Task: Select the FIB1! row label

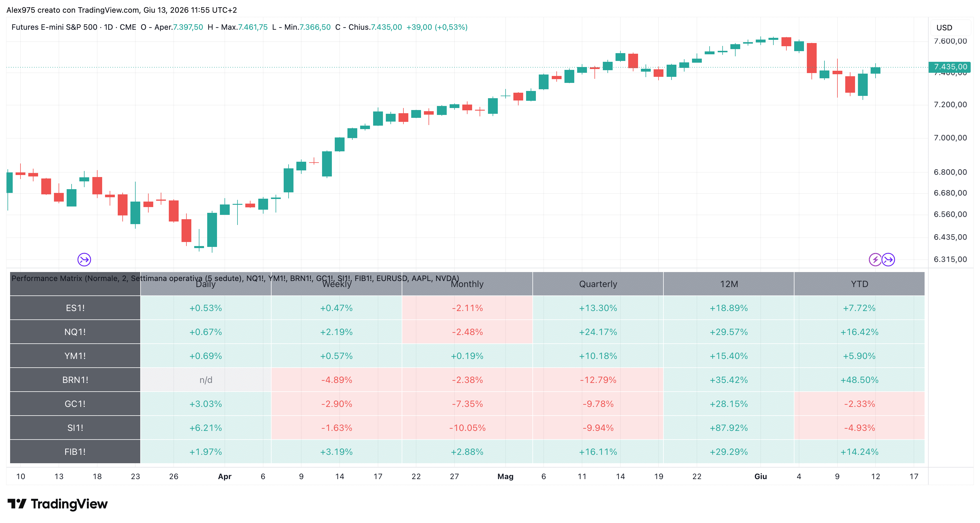Action: [x=75, y=452]
